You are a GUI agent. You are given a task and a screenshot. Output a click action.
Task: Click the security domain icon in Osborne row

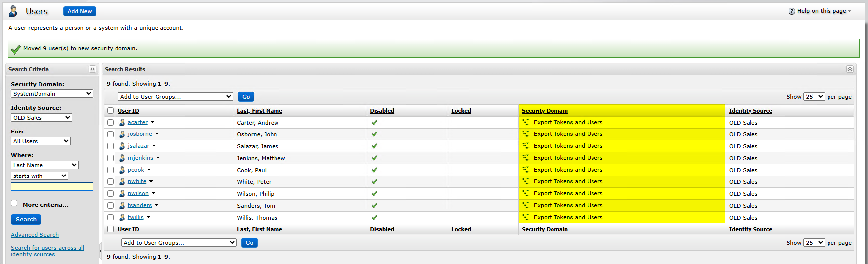(x=525, y=134)
